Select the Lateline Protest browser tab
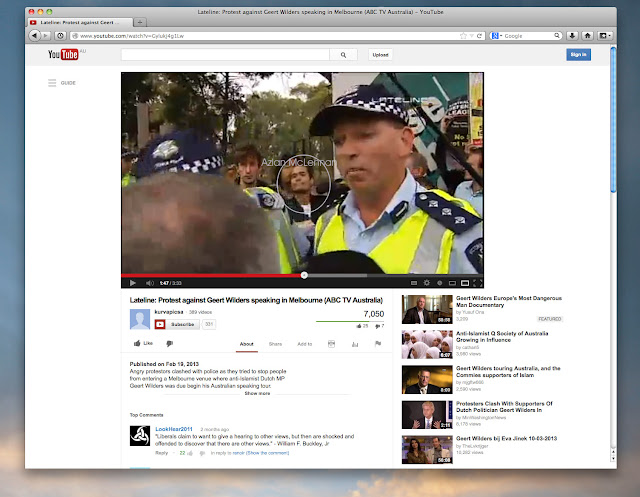Viewport: 640px width, 497px height. point(80,22)
